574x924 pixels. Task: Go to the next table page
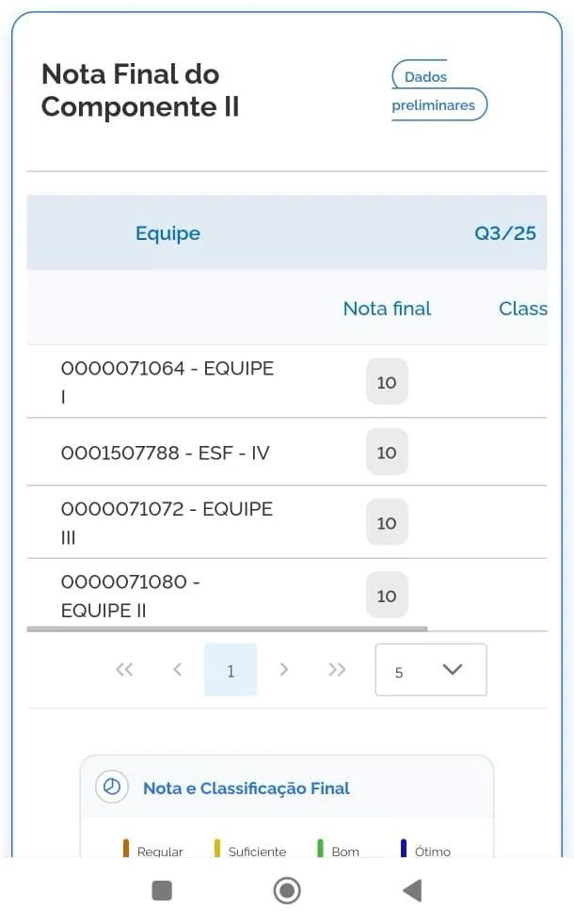pos(284,670)
